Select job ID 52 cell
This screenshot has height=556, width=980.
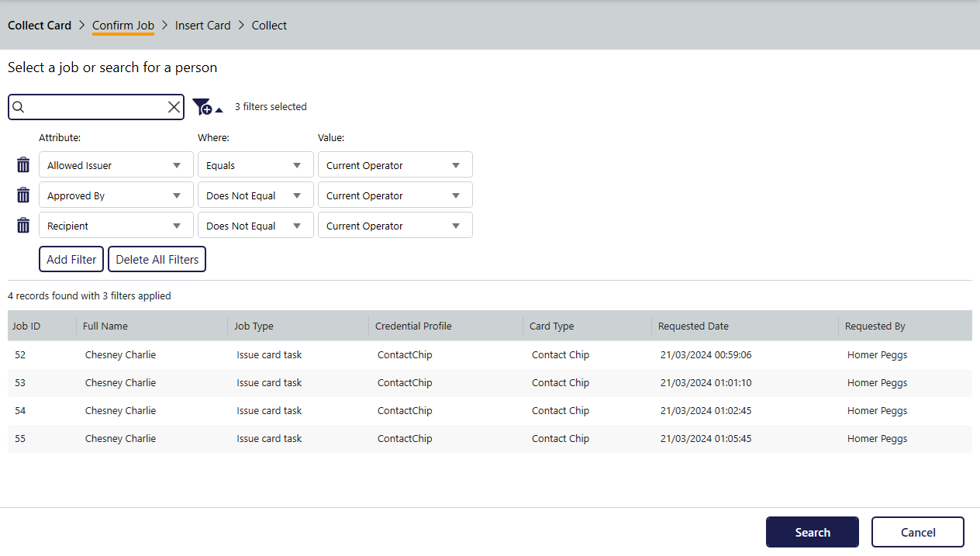(x=20, y=354)
